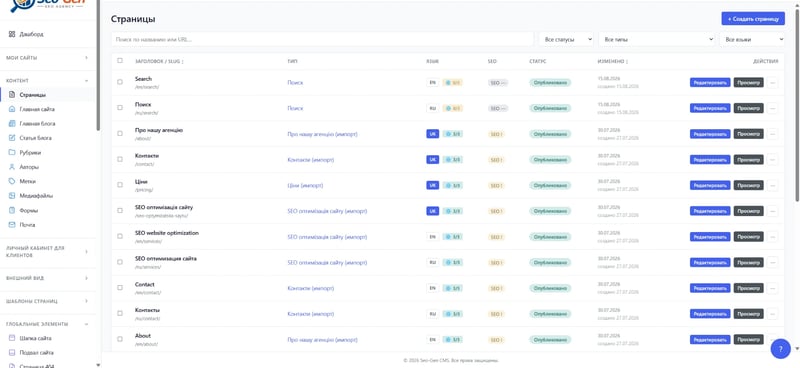
Task: Expand the МОИ САЙТЫ sidebar section
Action: click(x=47, y=58)
